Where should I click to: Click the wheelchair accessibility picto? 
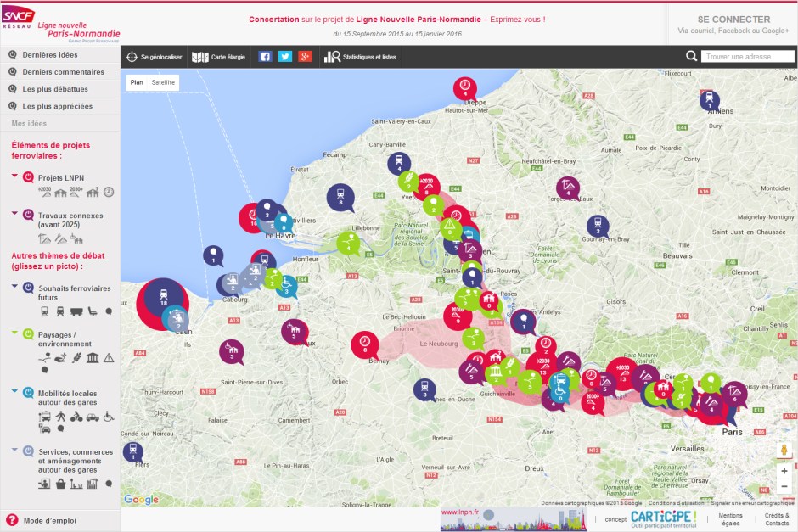108,417
